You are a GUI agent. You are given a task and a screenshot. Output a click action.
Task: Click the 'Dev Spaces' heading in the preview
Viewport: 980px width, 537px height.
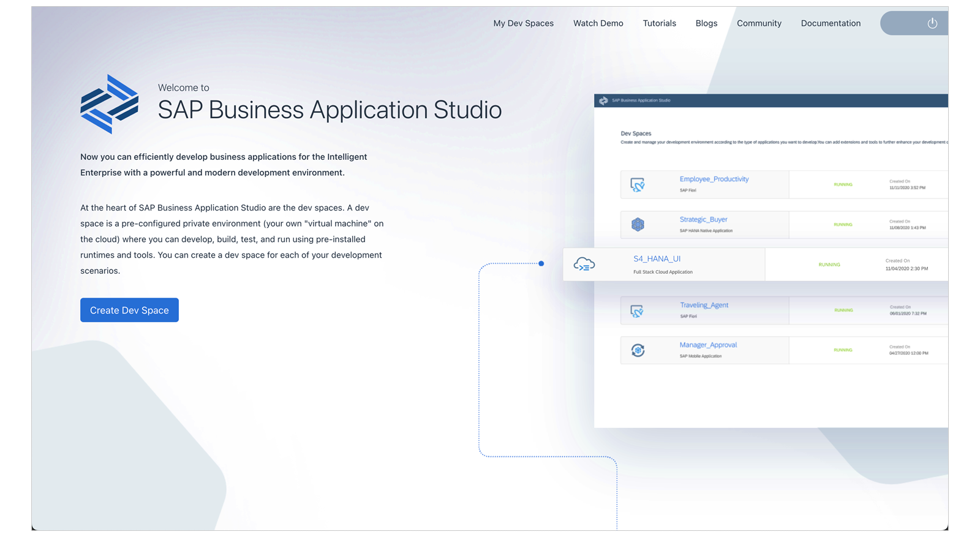coord(636,133)
